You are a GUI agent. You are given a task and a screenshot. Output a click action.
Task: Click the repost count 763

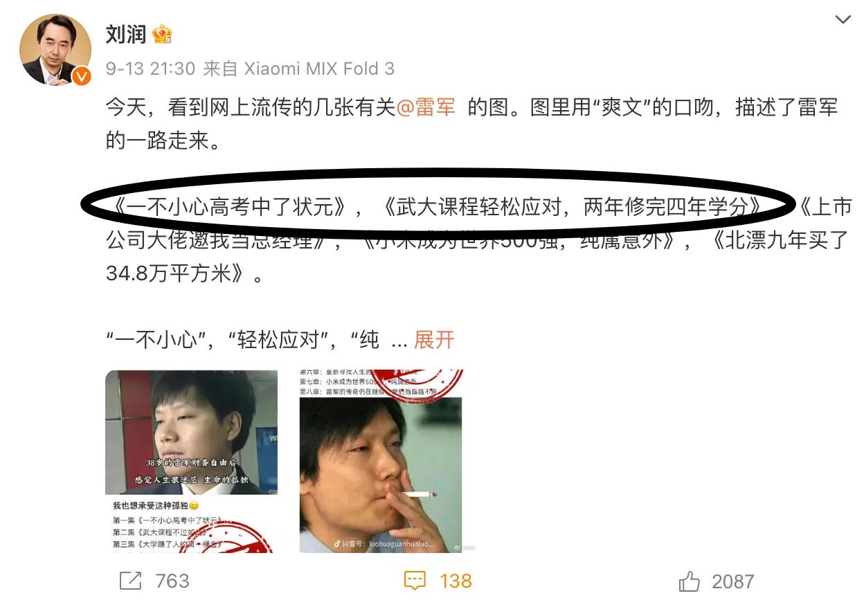click(172, 581)
